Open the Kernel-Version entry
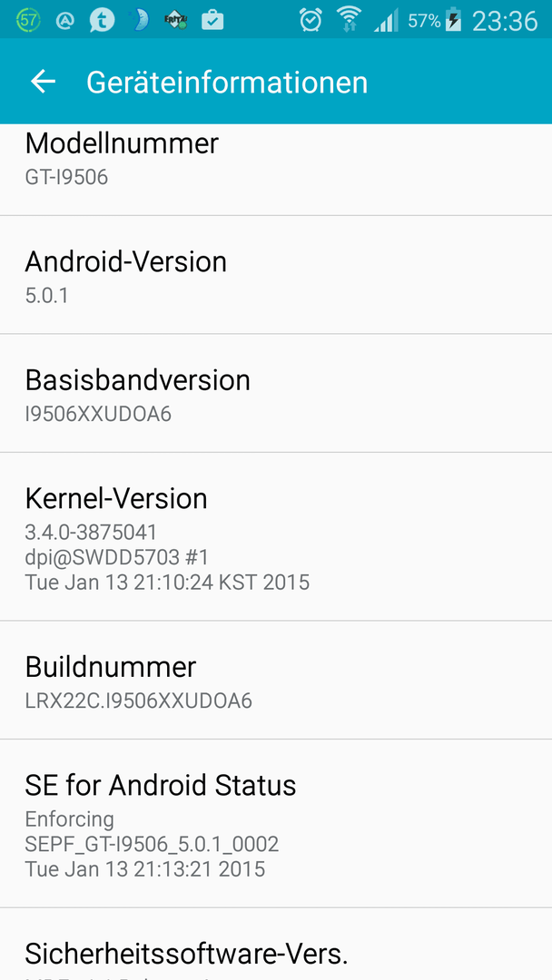 click(276, 536)
